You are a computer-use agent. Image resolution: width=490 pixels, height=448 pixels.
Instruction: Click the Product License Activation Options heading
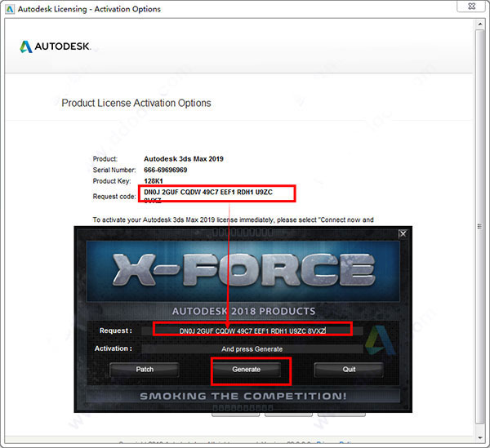click(x=136, y=103)
